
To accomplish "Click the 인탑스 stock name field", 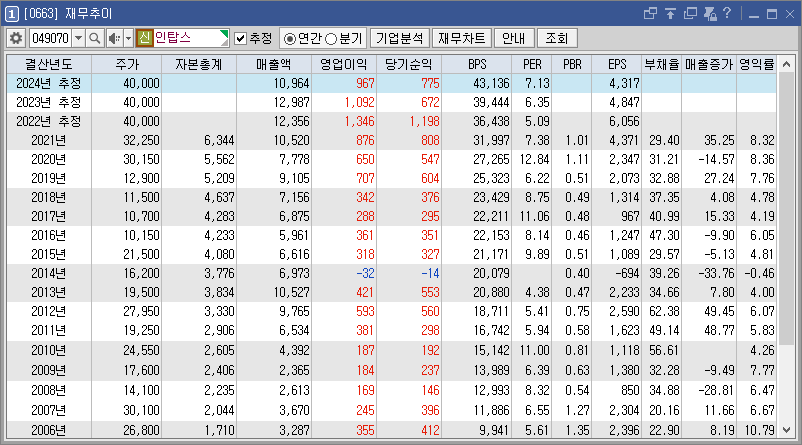I will 186,38.
